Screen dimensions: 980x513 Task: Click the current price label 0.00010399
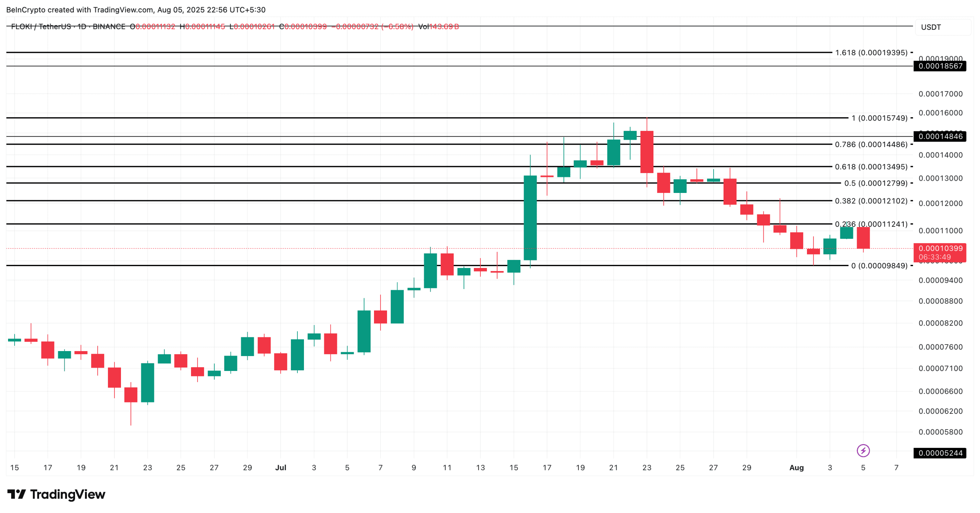[940, 248]
